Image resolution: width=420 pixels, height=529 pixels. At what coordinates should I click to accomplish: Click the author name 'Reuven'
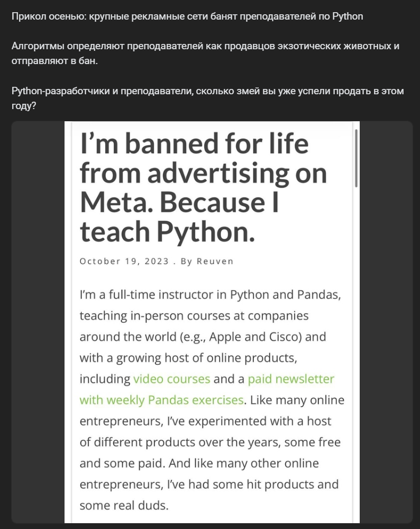pos(215,262)
